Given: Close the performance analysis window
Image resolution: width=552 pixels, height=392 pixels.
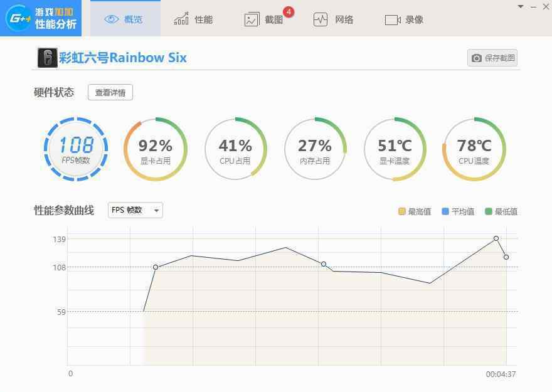Looking at the screenshot, I should (546, 7).
